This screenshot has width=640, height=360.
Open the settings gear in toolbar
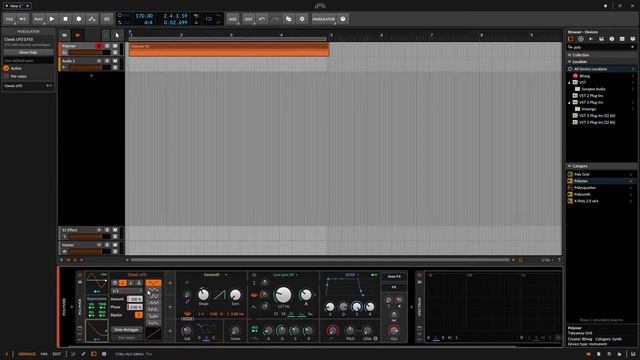coord(302,19)
